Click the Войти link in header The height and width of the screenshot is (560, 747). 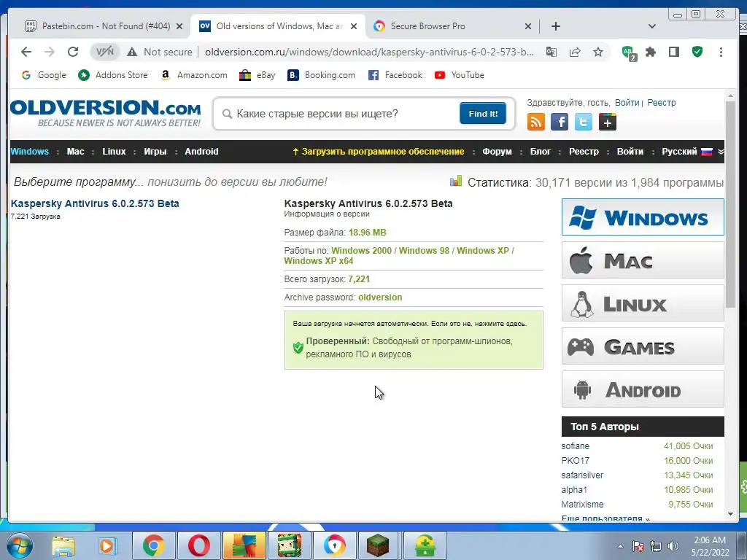click(627, 103)
